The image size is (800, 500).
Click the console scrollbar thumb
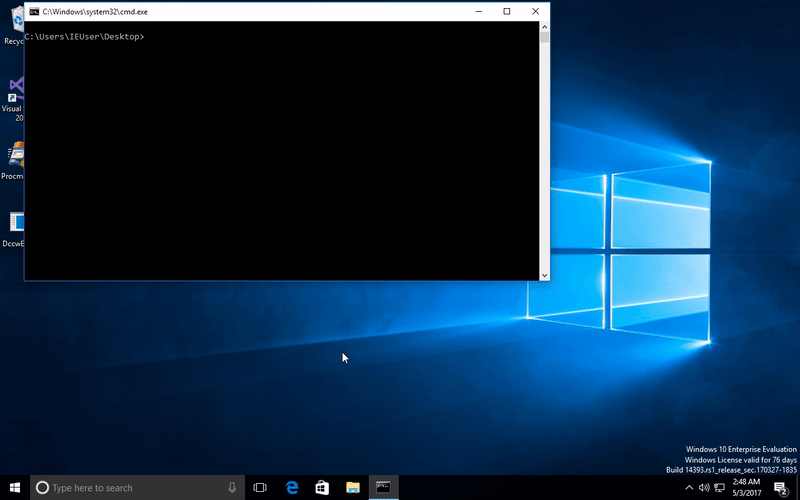[544, 37]
